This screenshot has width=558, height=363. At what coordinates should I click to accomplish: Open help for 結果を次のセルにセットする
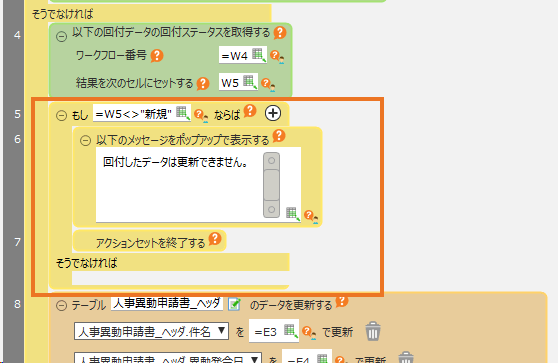click(x=203, y=84)
